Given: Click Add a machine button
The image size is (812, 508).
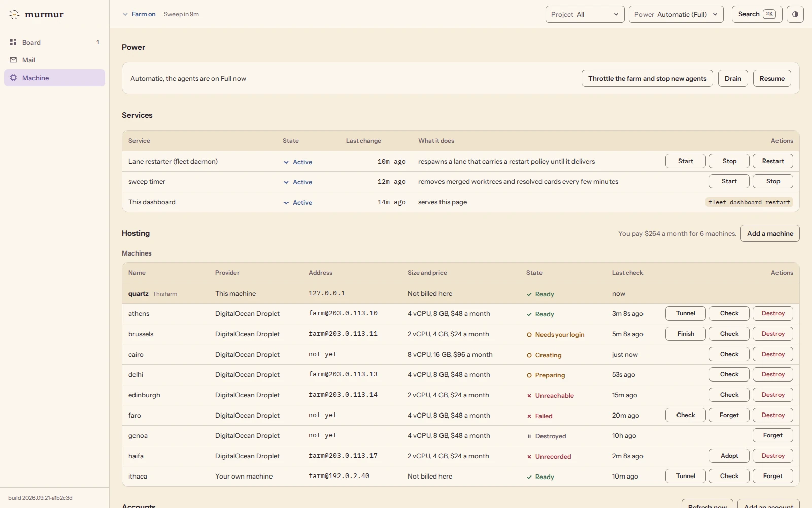Looking at the screenshot, I should (x=770, y=233).
